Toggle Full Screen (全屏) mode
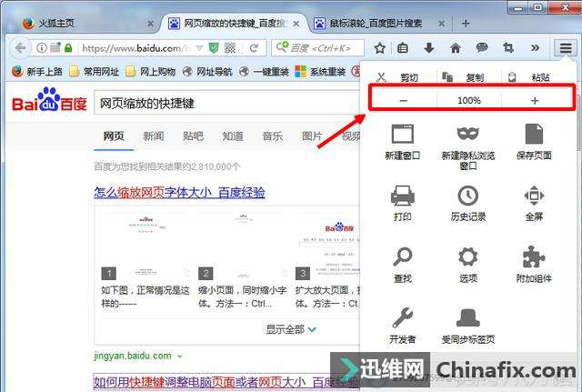582x392 pixels. point(534,196)
